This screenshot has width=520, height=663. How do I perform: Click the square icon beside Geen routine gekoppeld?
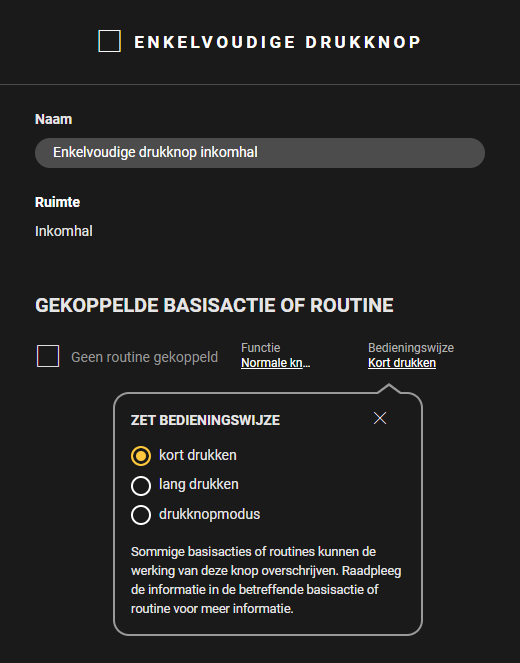48,356
